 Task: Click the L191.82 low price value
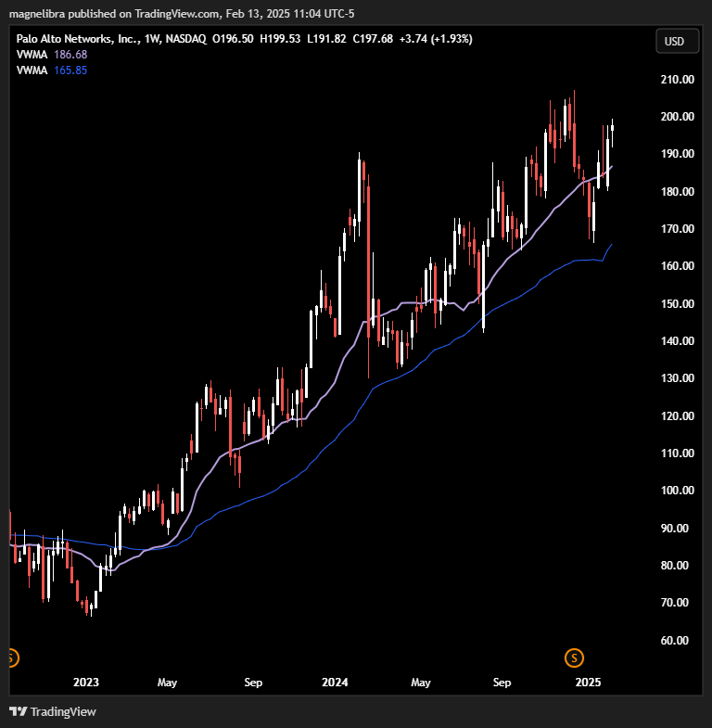[326, 39]
